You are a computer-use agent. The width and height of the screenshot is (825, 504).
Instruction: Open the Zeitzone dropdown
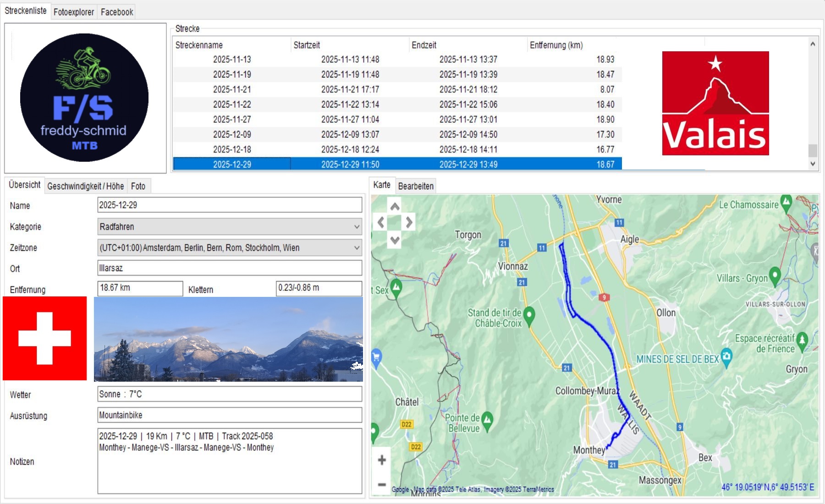pyautogui.click(x=357, y=248)
